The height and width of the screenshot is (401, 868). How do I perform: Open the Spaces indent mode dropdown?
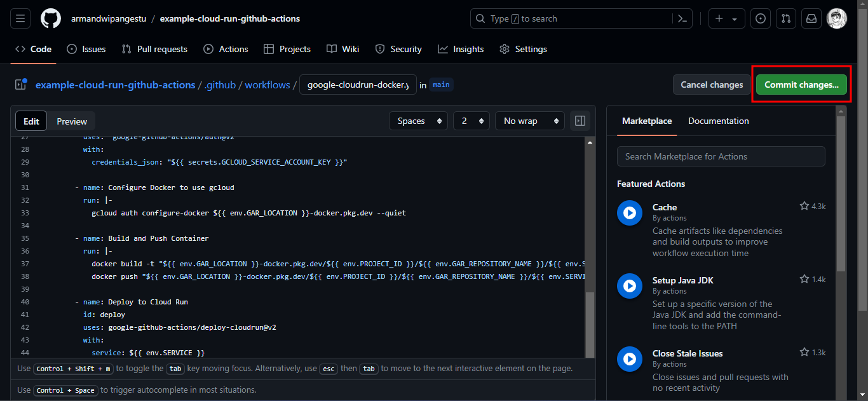point(419,121)
